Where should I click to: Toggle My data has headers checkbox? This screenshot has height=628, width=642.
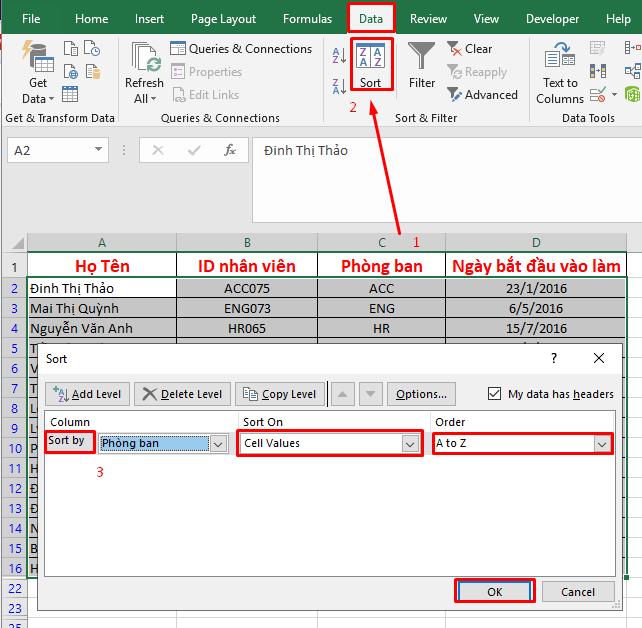(x=495, y=394)
